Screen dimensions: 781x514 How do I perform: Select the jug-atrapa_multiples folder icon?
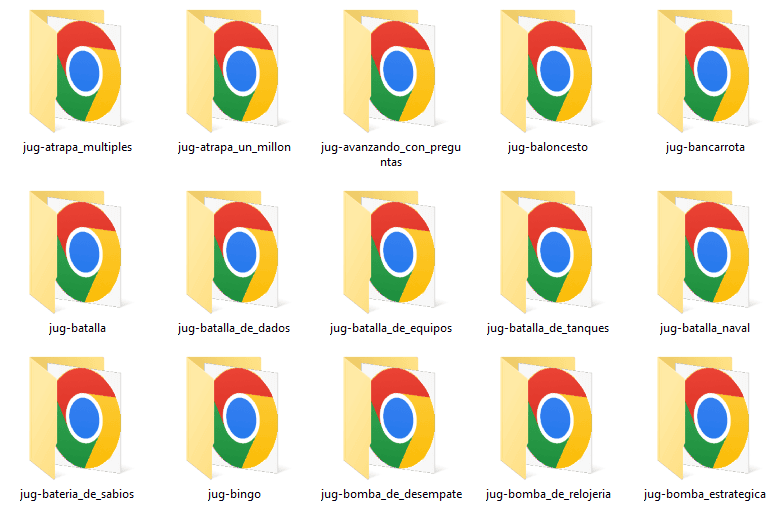coord(77,70)
